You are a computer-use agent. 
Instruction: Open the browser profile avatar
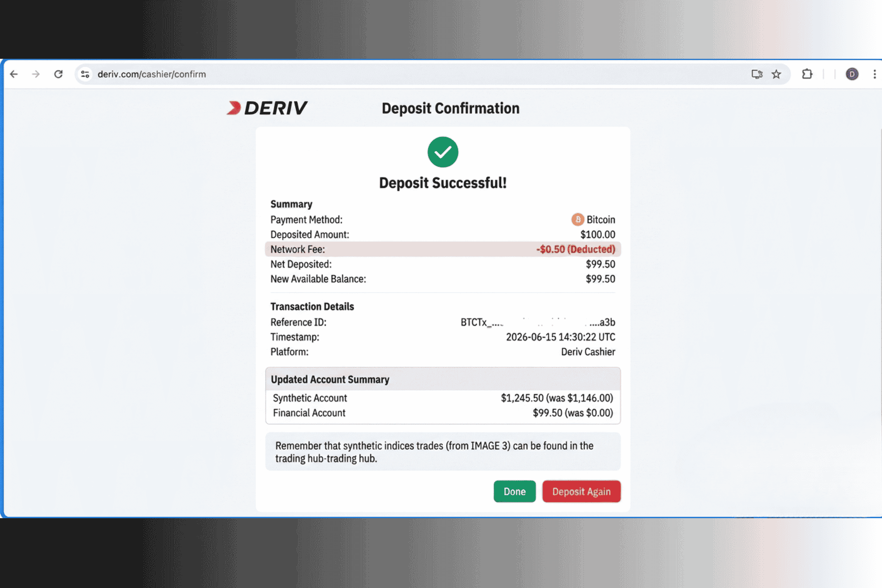click(852, 74)
